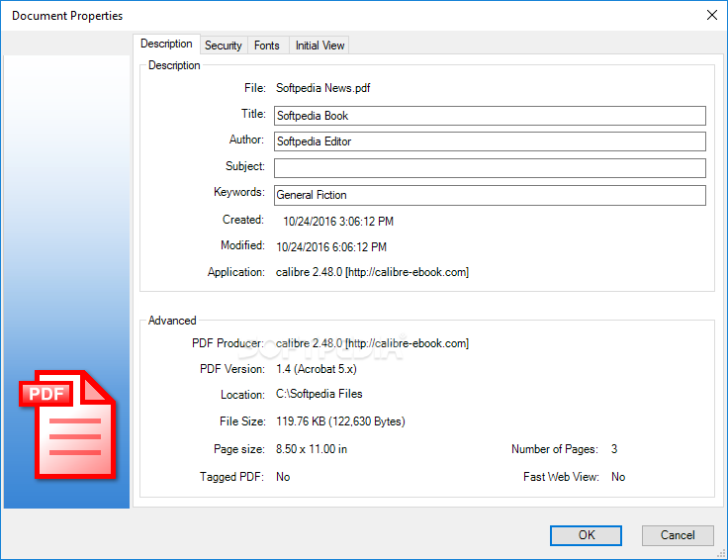Click the modified date 10/24/2016 6:06:12 PM

(331, 247)
